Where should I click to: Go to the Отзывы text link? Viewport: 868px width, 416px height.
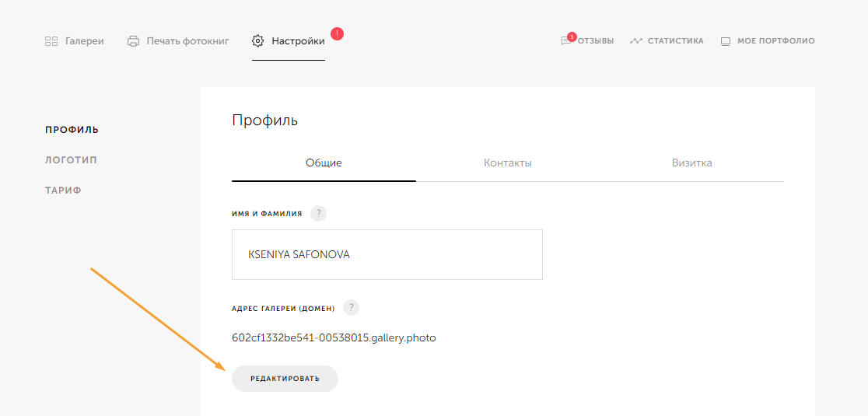point(595,41)
